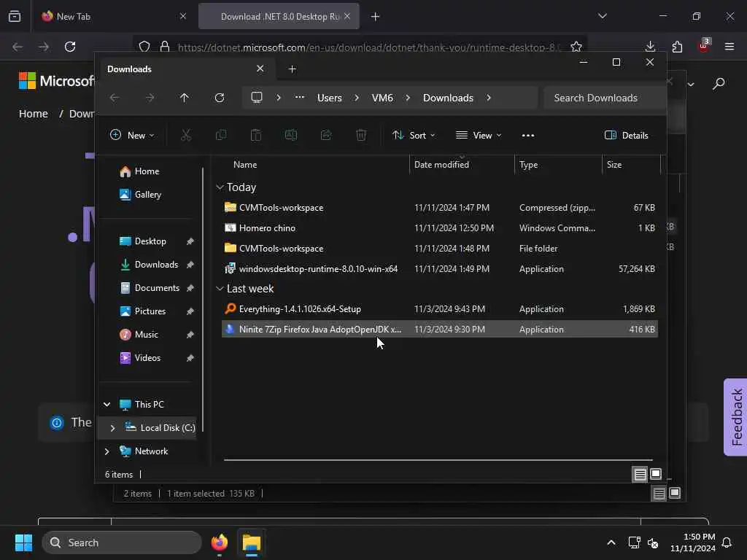Open Documents quick access item
The image size is (747, 560).
click(158, 287)
